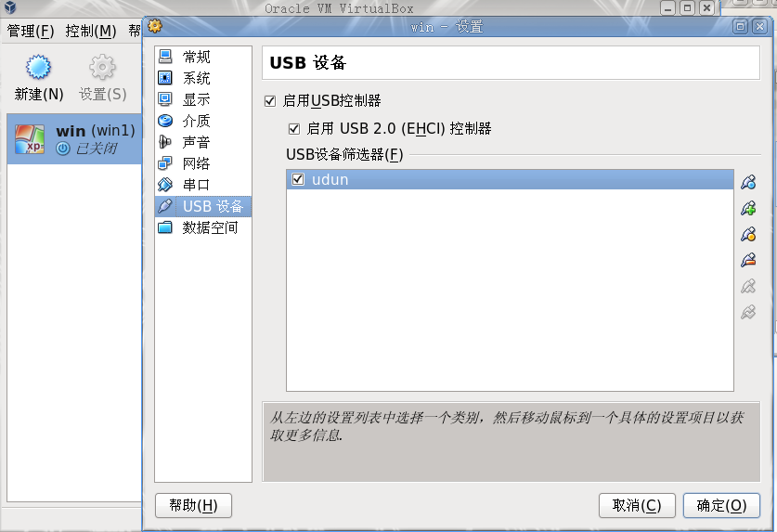
Task: Remove selected USB filter icon
Action: [x=748, y=260]
